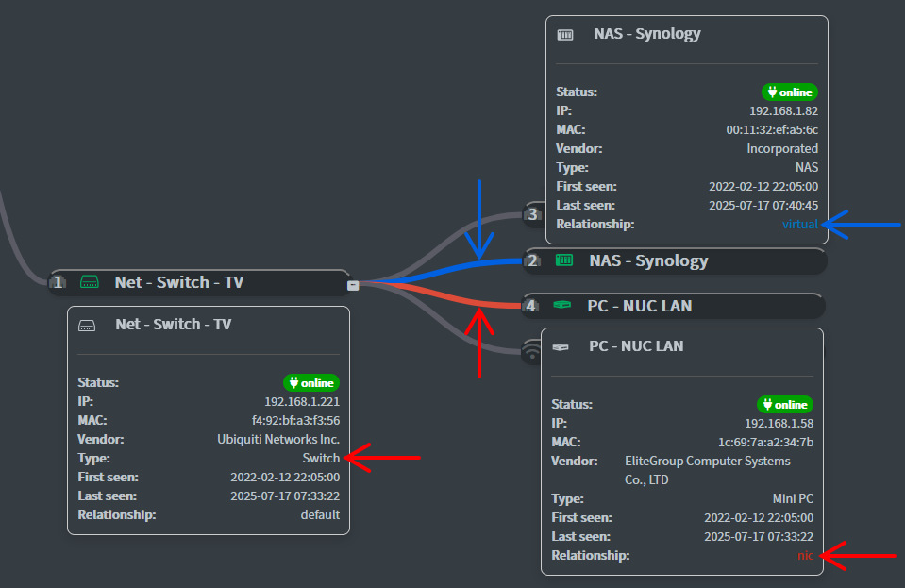Click port 3 badge behind NAS tooltip
The image size is (905, 588).
(533, 214)
